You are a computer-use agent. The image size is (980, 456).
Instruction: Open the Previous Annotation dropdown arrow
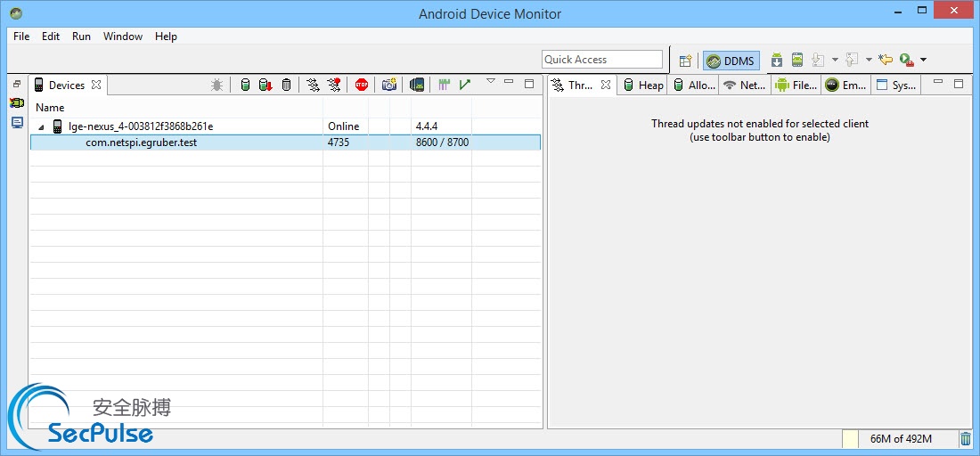(869, 60)
